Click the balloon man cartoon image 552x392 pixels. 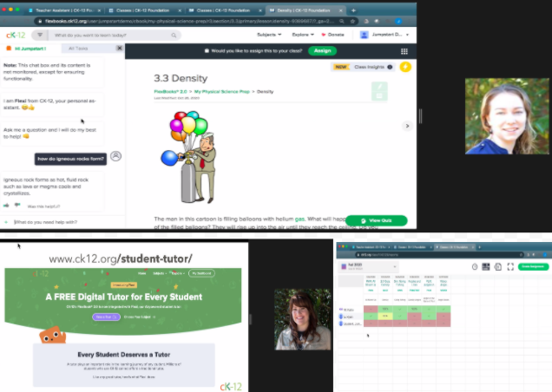point(189,157)
